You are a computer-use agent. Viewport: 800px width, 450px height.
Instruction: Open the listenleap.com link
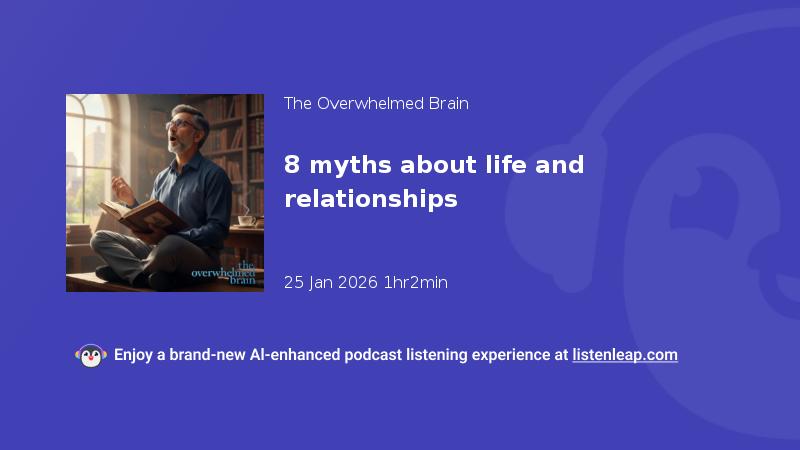(x=625, y=355)
